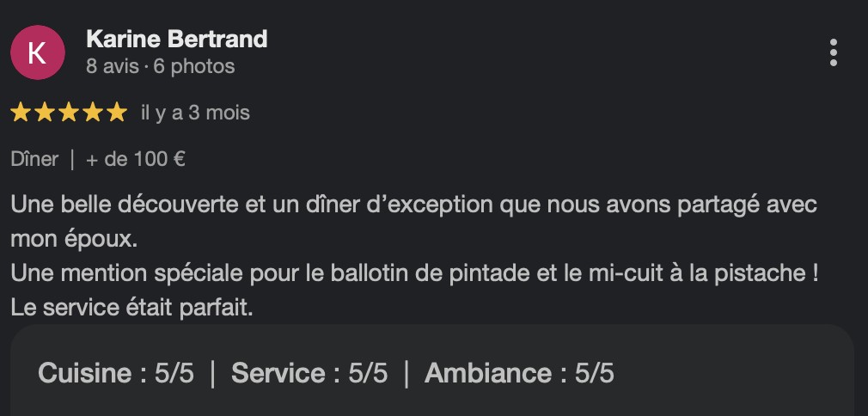This screenshot has width=868, height=416.
Task: Click the "+ de 100 €" price label
Action: [x=136, y=159]
